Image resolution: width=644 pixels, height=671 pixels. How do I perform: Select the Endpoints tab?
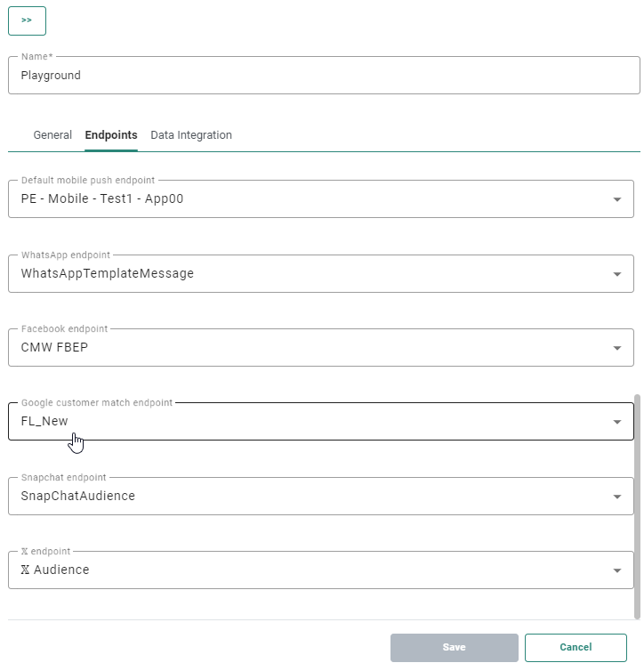click(x=111, y=135)
